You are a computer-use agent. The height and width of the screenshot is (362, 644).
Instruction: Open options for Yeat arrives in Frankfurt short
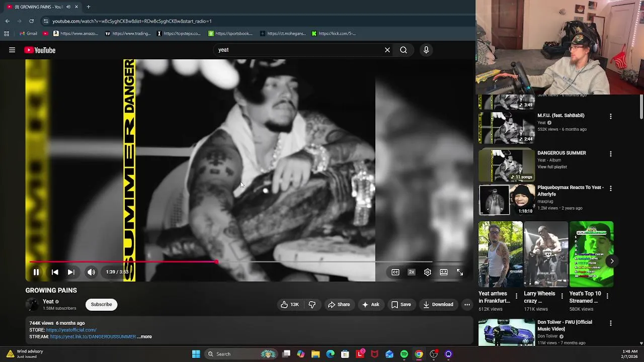[516, 296]
